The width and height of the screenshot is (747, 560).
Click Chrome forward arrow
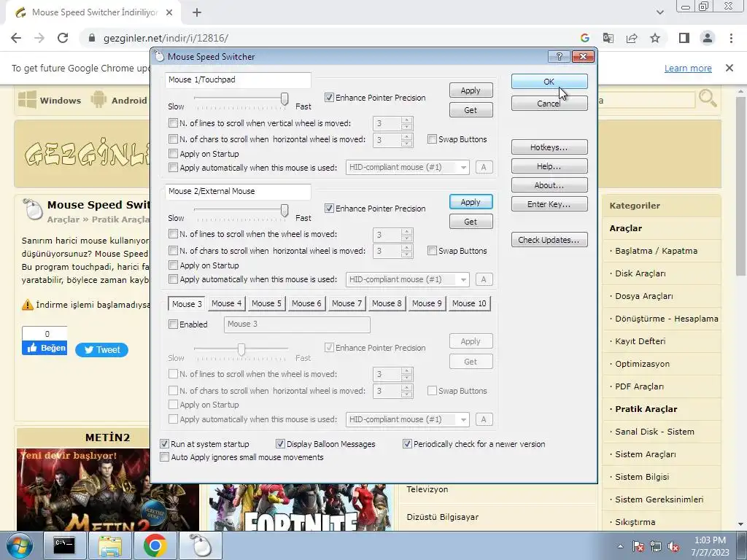tap(39, 38)
